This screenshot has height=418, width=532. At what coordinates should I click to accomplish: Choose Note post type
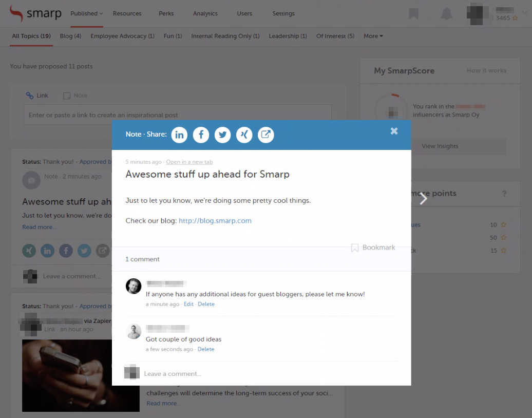click(75, 96)
